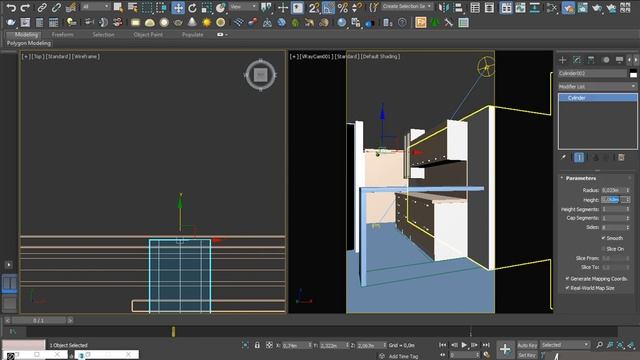Toggle Generate Mapping Coords checkbox
Screen dimensions: 640x360
click(x=567, y=278)
